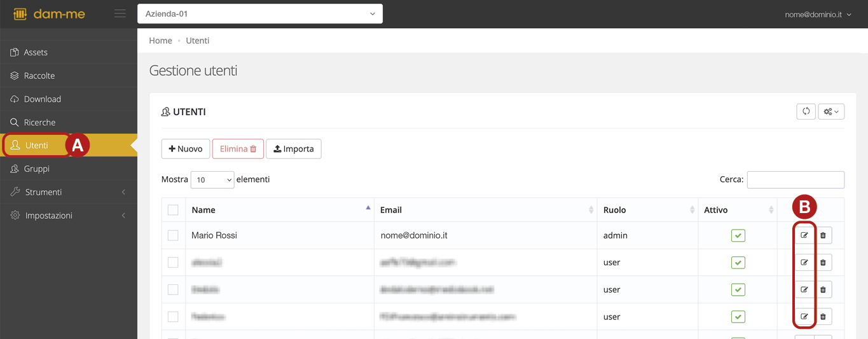Edit the Mario Rossi user
Viewport: 868px width, 339px height.
(804, 235)
